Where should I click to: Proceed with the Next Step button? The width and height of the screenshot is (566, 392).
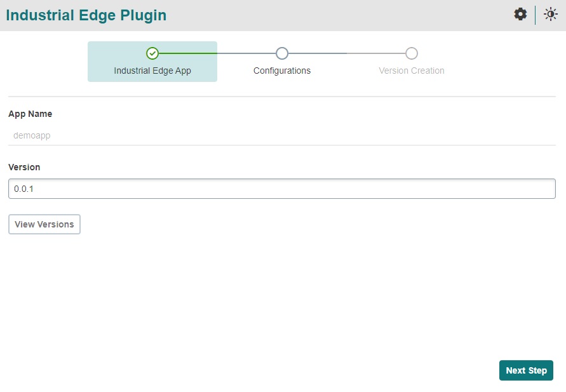[526, 370]
